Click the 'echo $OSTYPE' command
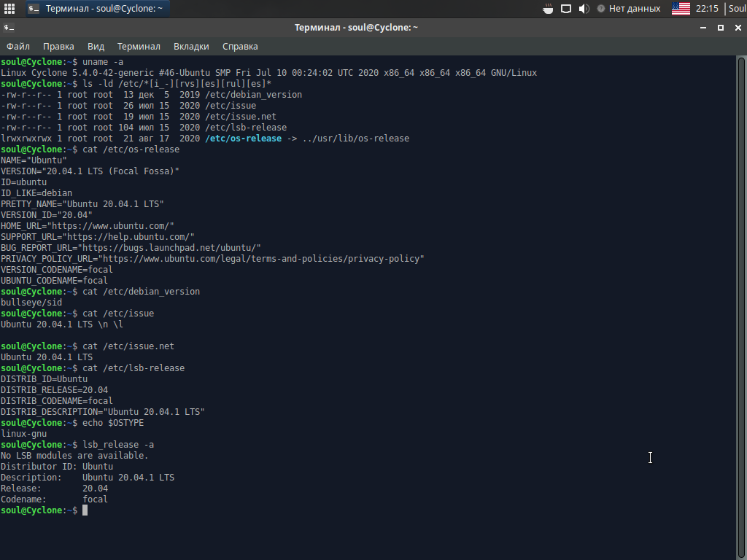This screenshot has width=747, height=560. [113, 424]
